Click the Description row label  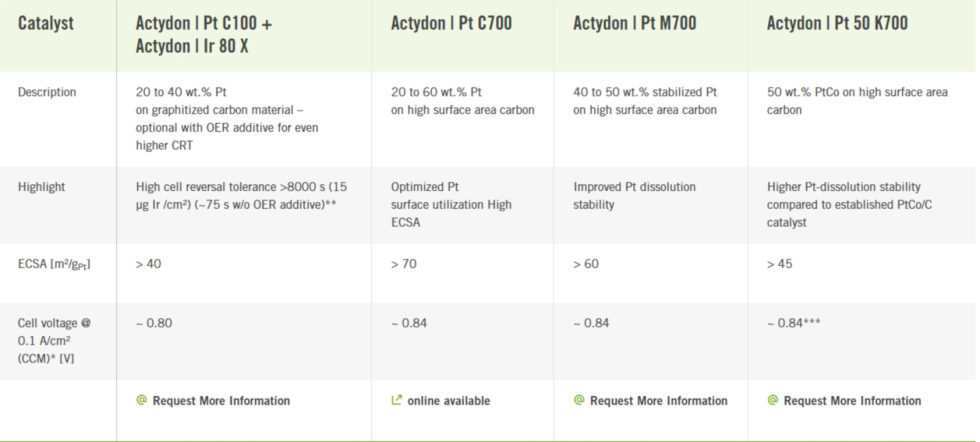click(47, 92)
